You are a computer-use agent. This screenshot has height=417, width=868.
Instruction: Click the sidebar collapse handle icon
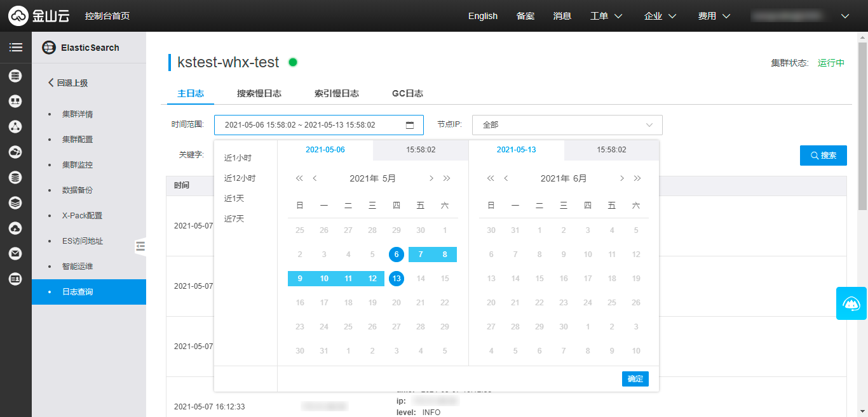click(x=140, y=246)
